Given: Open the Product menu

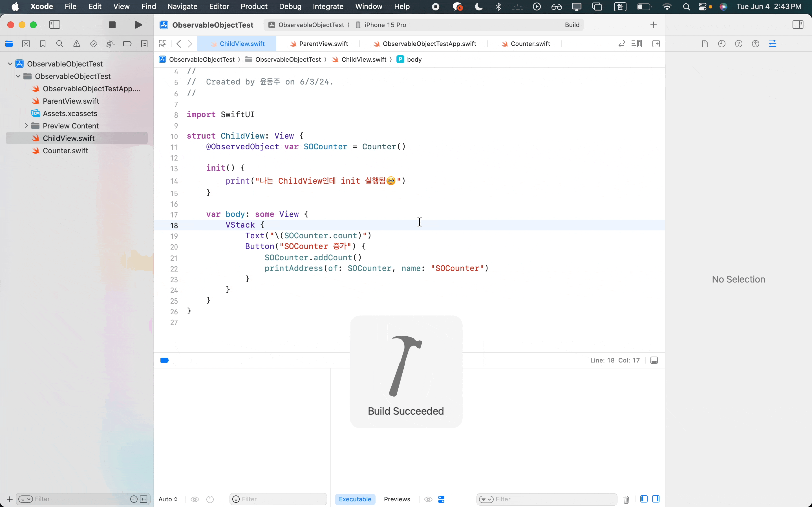Looking at the screenshot, I should click(254, 6).
